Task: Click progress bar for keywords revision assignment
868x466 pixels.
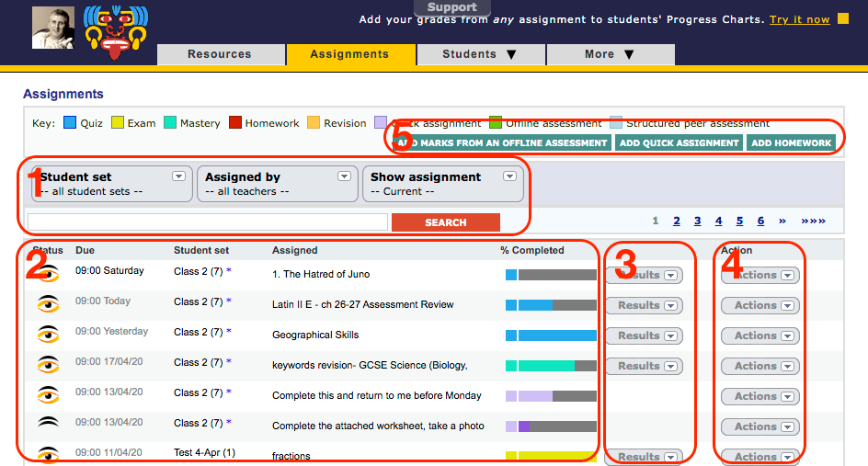Action: tap(551, 366)
